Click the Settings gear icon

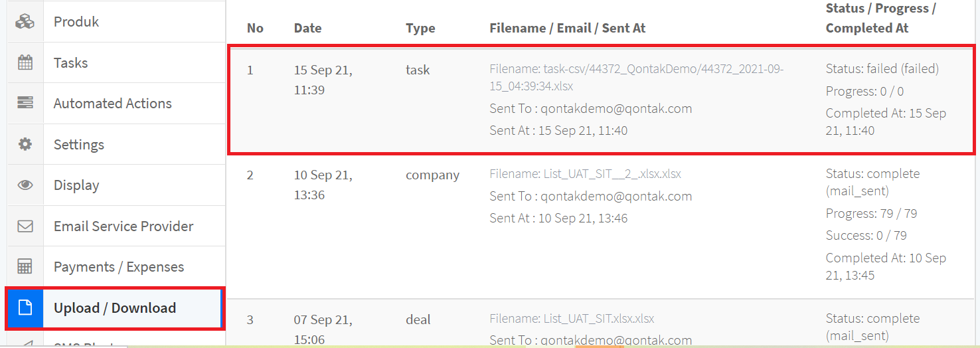point(25,145)
